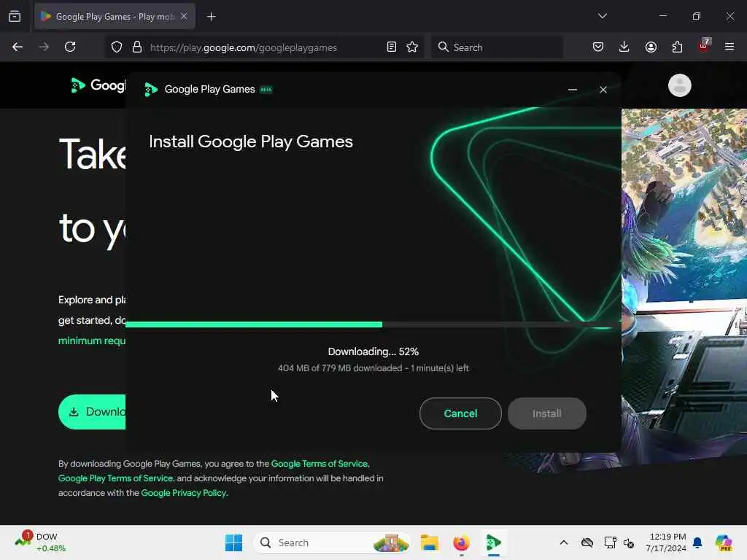Open the Firefox hamburger menu
This screenshot has height=560, width=747.
729,47
